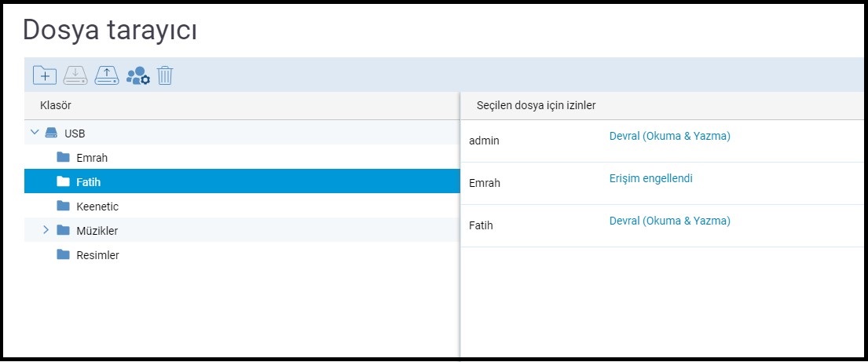Click the create new folder icon

click(45, 75)
